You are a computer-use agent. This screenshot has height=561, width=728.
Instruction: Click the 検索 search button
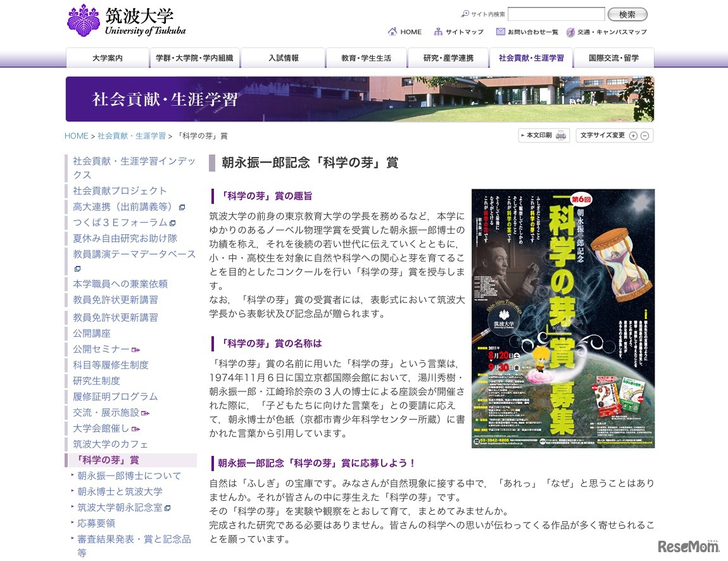pyautogui.click(x=627, y=14)
